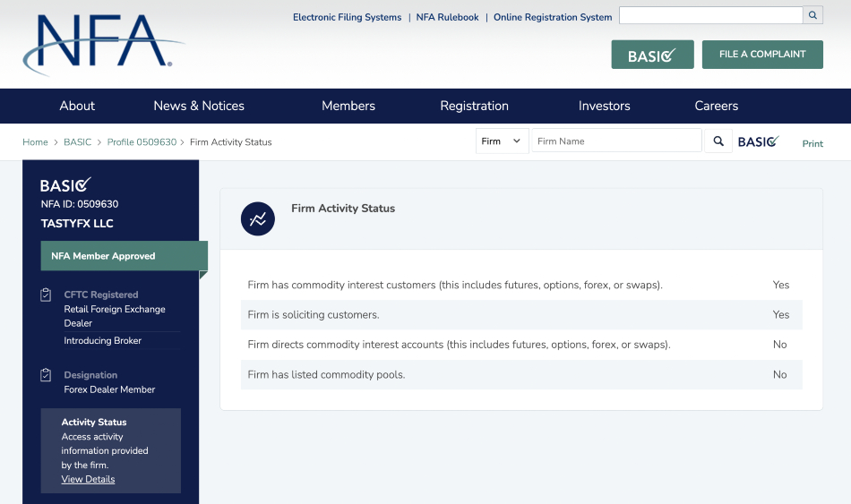
Task: Click the clipboard icon beside Designation
Action: coord(46,375)
